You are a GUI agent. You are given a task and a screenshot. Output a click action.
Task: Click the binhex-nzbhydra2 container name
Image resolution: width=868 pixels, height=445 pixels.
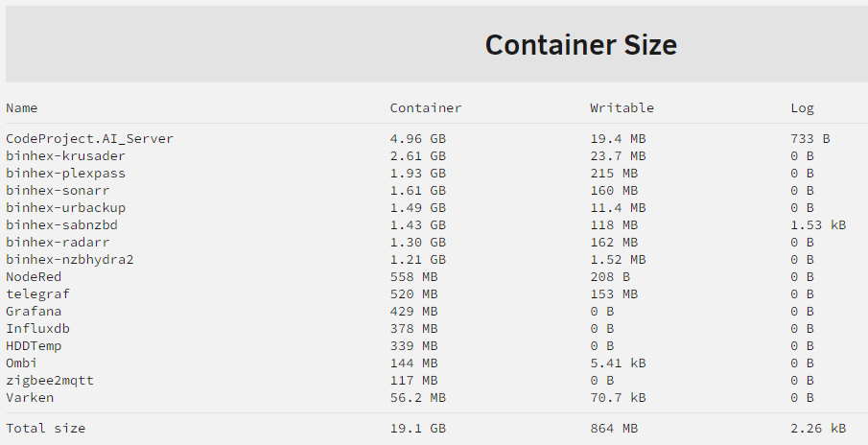[70, 259]
